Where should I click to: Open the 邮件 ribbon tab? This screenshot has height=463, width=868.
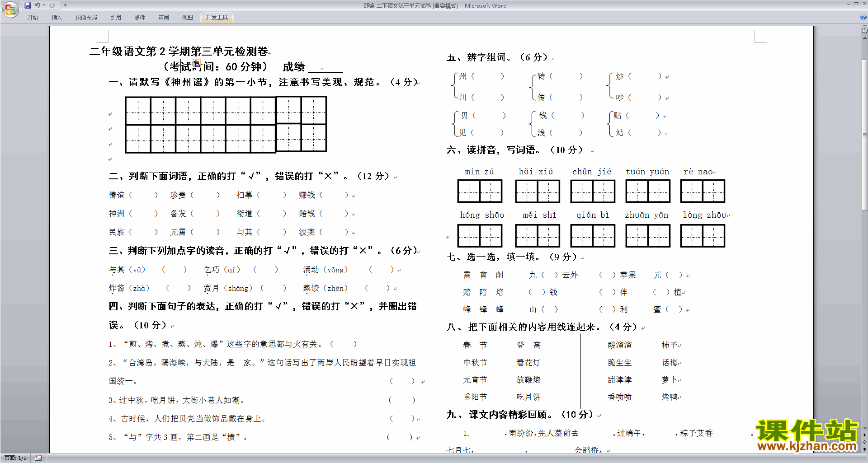pyautogui.click(x=140, y=18)
